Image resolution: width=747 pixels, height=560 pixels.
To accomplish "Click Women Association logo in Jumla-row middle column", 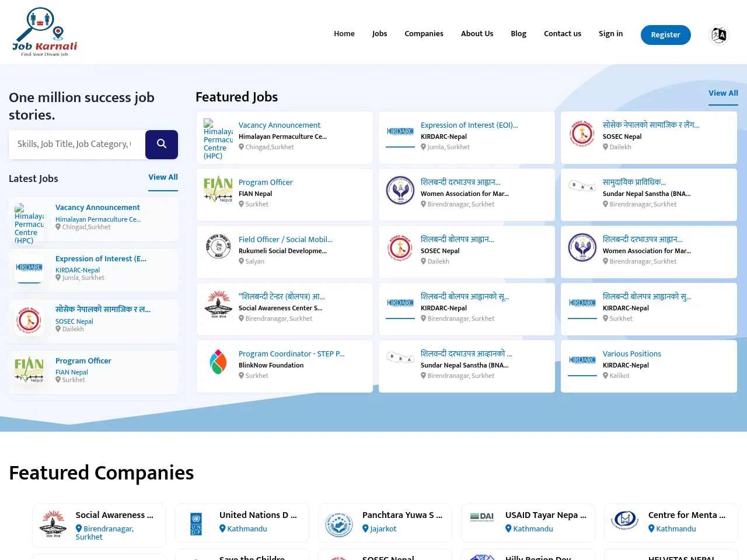I will pyautogui.click(x=400, y=190).
